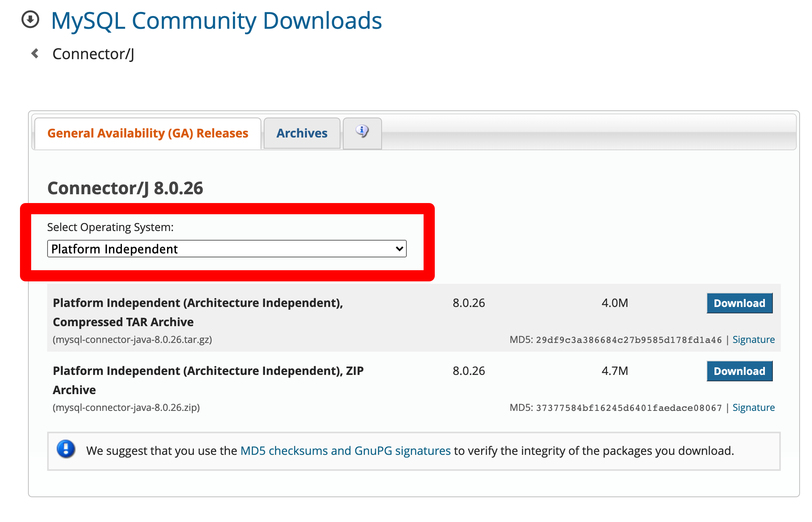Download the Compressed TAR Archive package
The image size is (812, 522).
click(x=739, y=303)
